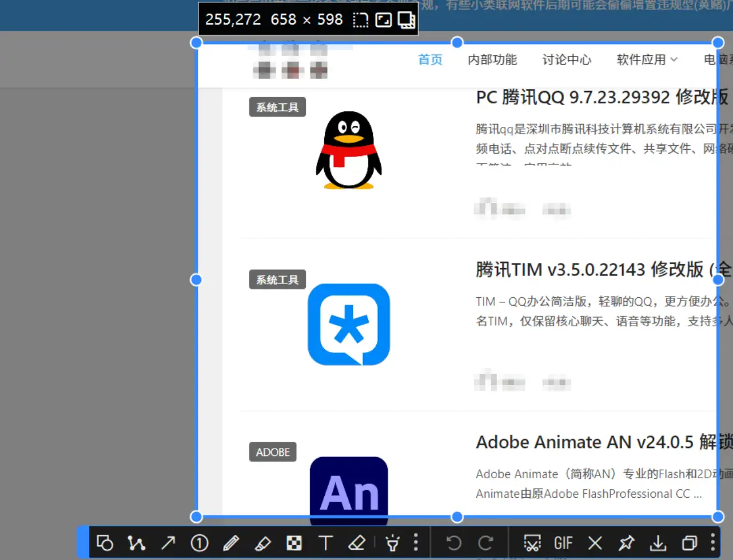Start long scrolling screenshot capture
This screenshot has width=733, height=560.
[532, 542]
